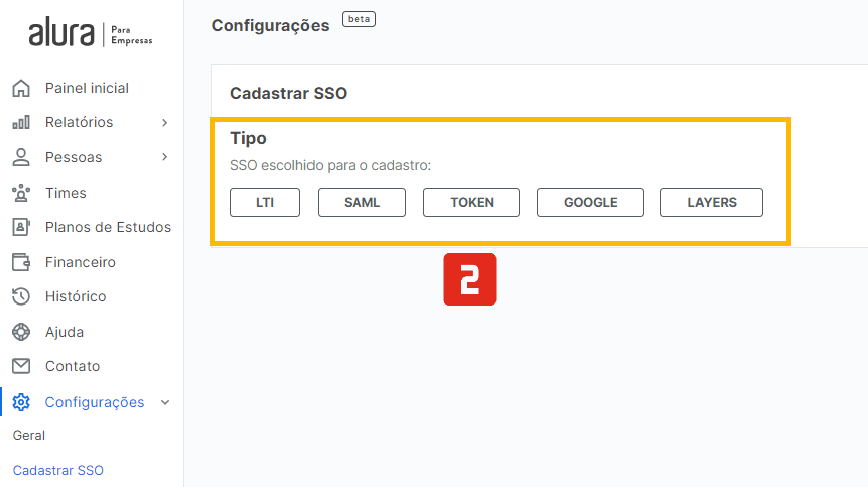Viewport: 868px width, 487px height.
Task: Pick the LAYERS SSO option
Action: [712, 202]
